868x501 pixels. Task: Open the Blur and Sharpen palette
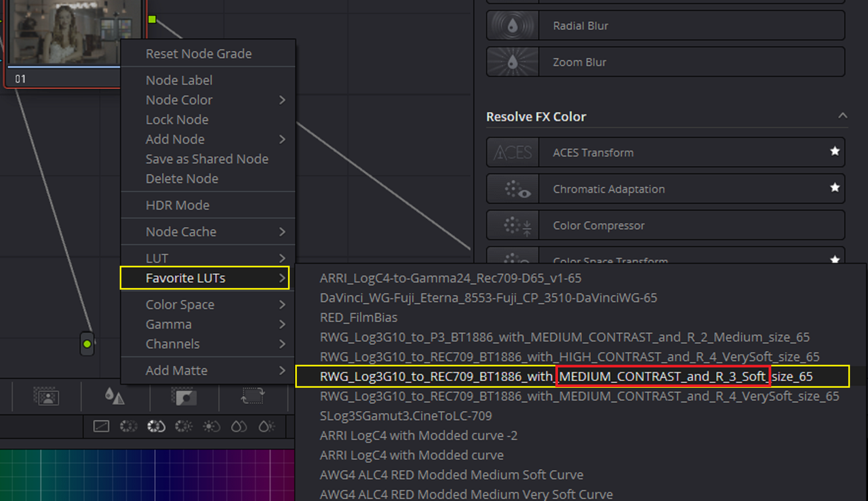[x=114, y=397]
